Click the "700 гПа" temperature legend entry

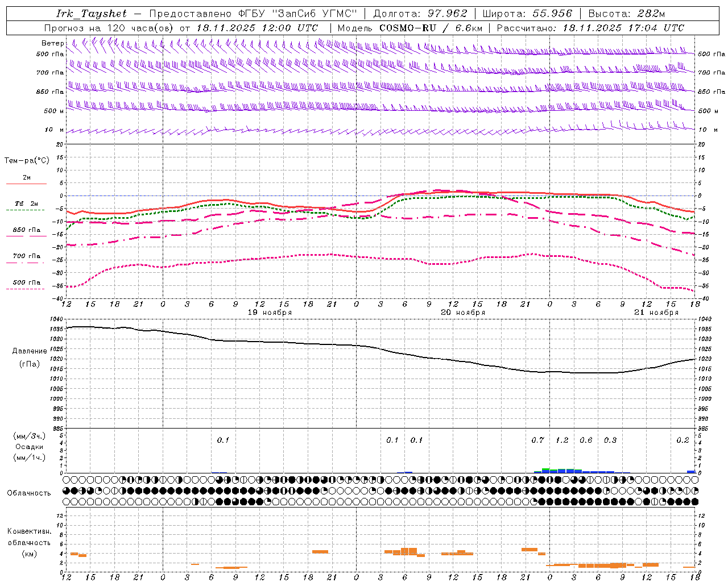click(26, 256)
